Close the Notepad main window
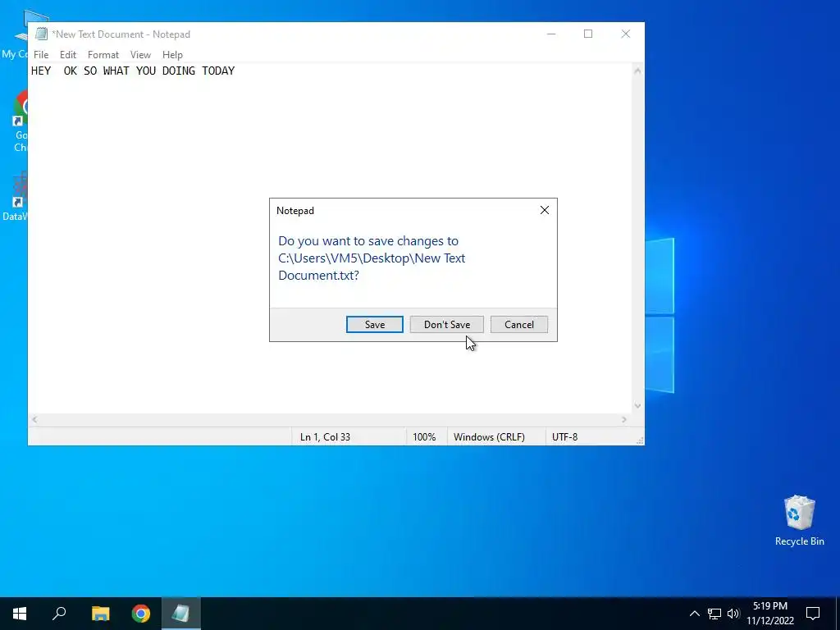The width and height of the screenshot is (840, 630). (x=626, y=34)
